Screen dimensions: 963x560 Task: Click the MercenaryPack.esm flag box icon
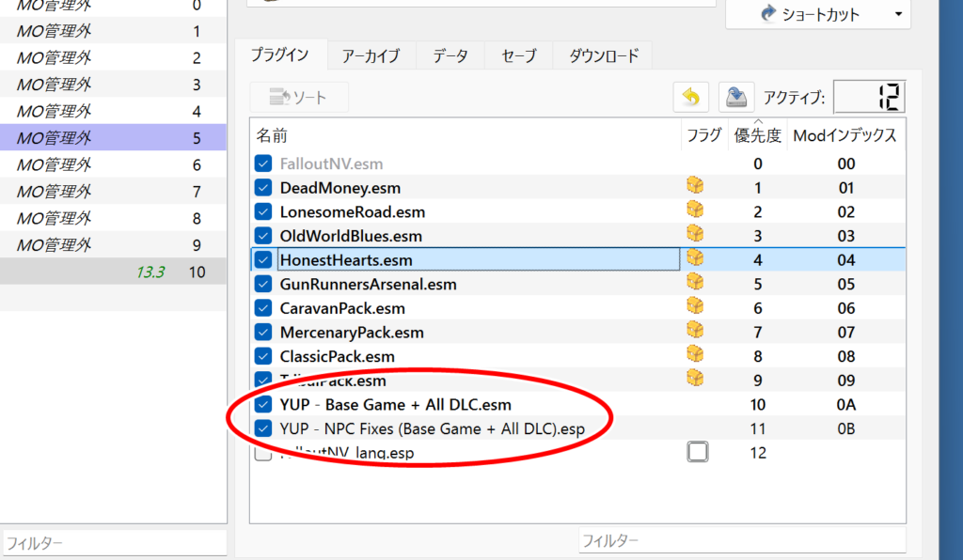pyautogui.click(x=695, y=332)
